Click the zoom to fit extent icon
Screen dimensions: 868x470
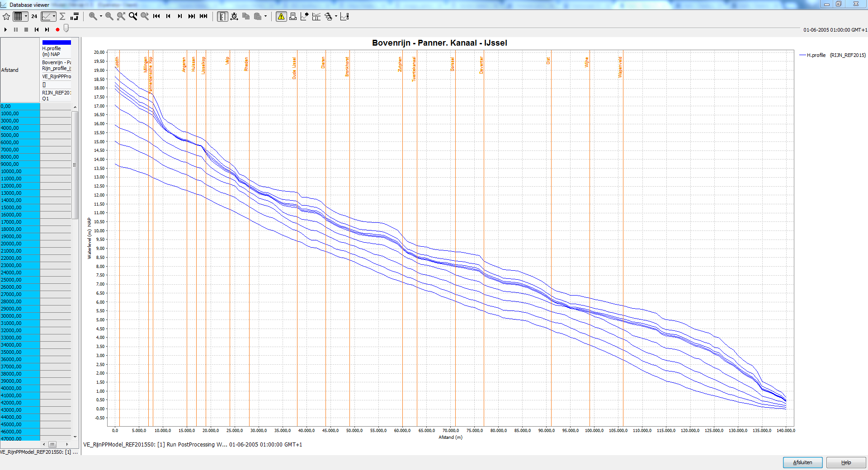pyautogui.click(x=121, y=16)
